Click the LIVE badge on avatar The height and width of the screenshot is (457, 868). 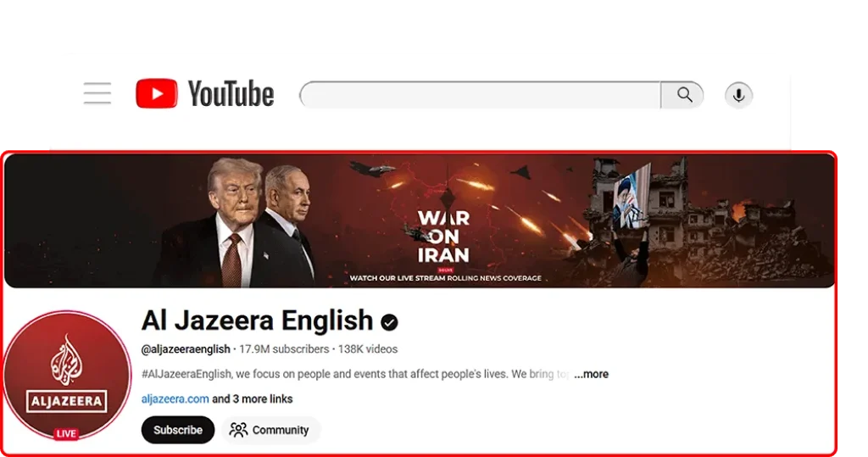(66, 434)
